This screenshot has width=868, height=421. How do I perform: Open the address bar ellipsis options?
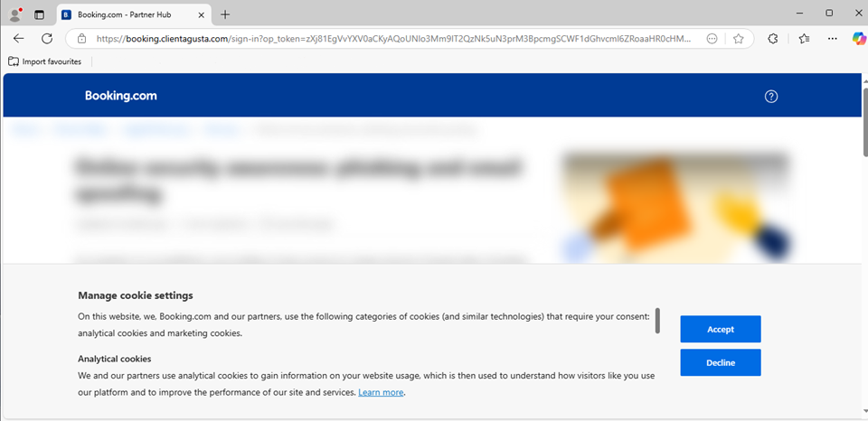712,39
